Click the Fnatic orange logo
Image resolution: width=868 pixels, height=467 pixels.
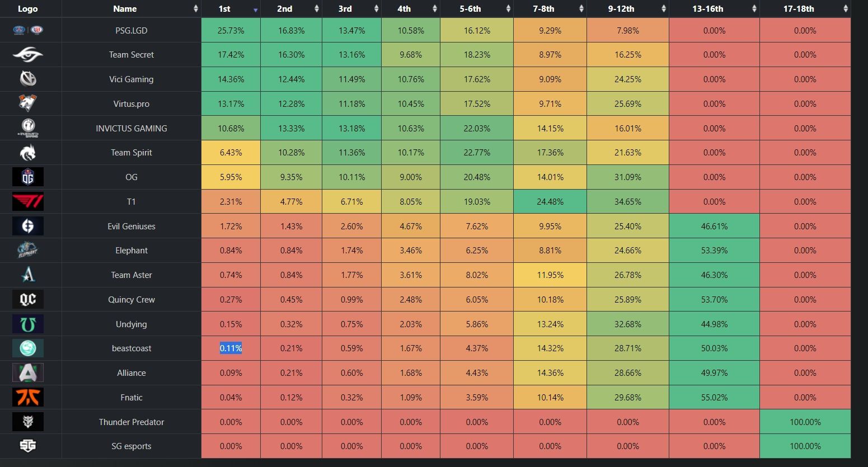[28, 397]
